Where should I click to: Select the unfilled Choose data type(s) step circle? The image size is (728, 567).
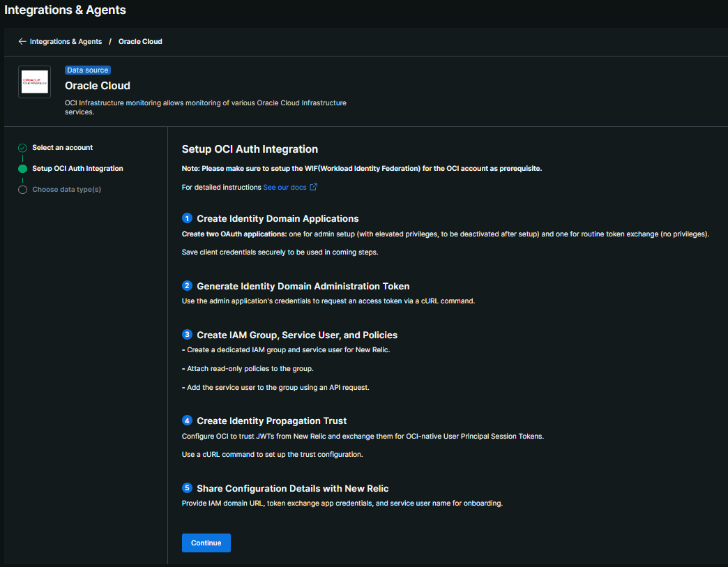click(x=22, y=189)
